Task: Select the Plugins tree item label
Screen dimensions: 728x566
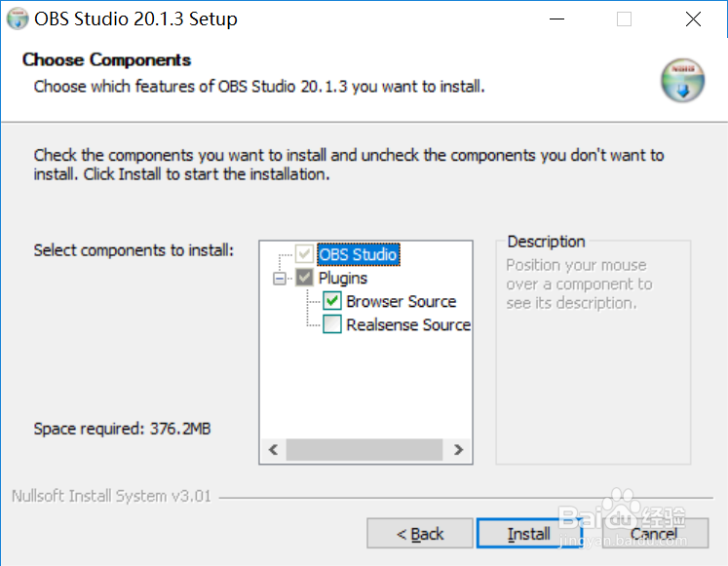Action: [x=343, y=279]
